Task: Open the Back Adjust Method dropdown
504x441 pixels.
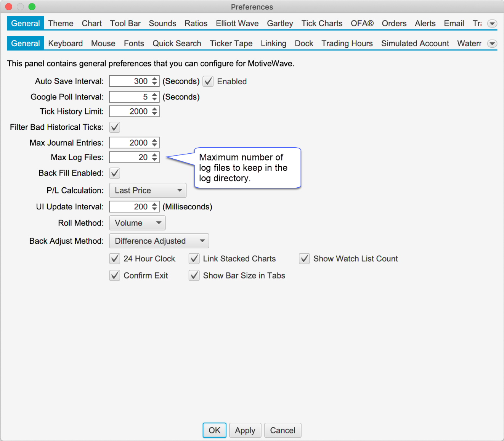Action: coord(159,241)
